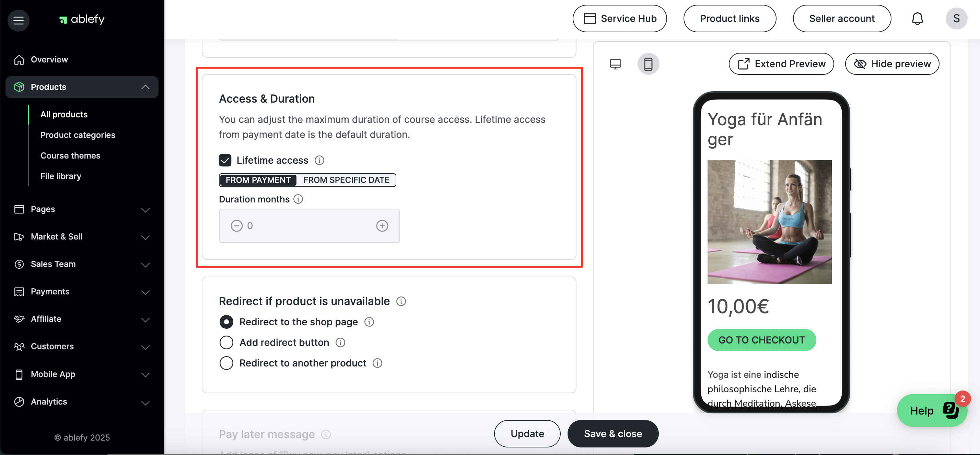Image resolution: width=980 pixels, height=455 pixels.
Task: Select Redirect to the shop page radio
Action: click(226, 322)
